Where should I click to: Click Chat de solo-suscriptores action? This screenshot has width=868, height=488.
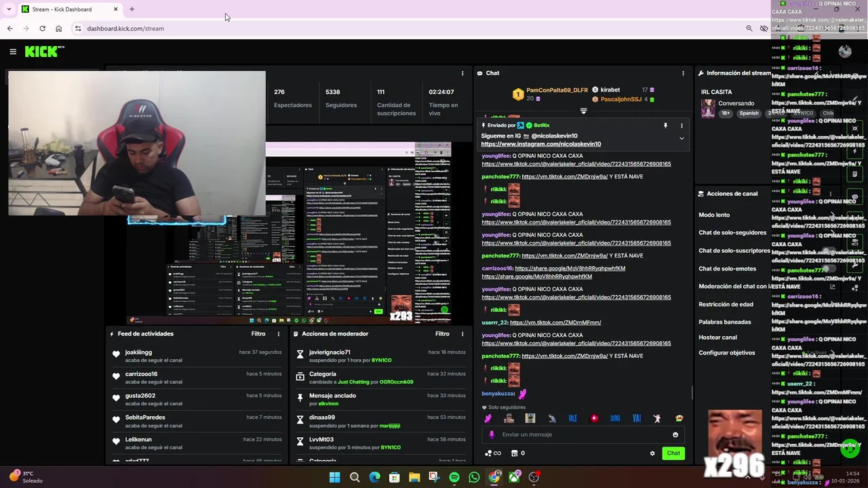pos(734,251)
